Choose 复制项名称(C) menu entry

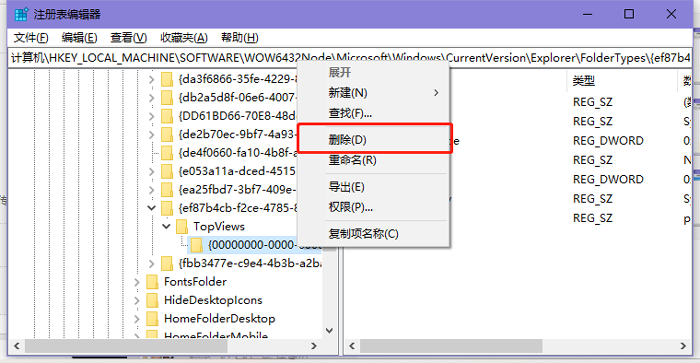374,234
